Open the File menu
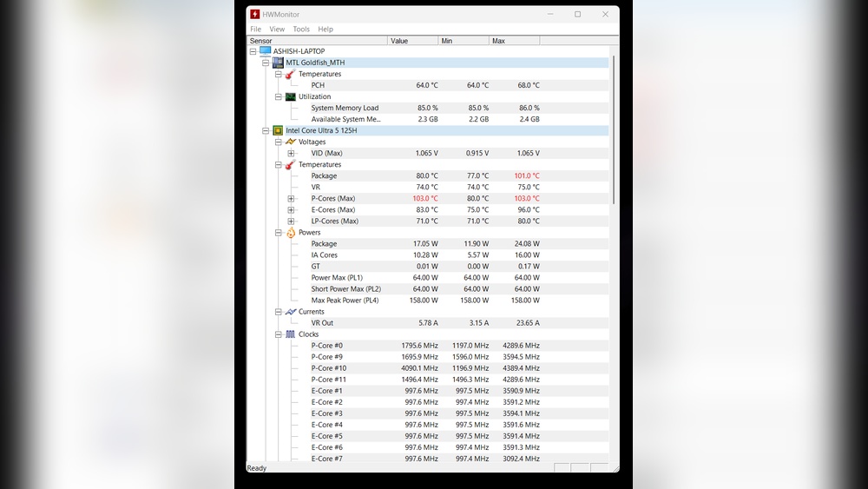 [256, 30]
